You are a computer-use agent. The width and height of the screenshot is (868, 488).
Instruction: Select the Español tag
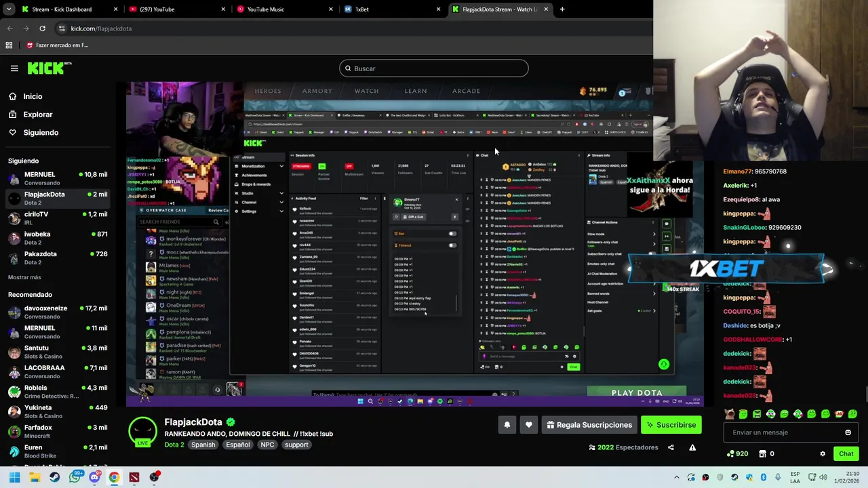click(238, 445)
